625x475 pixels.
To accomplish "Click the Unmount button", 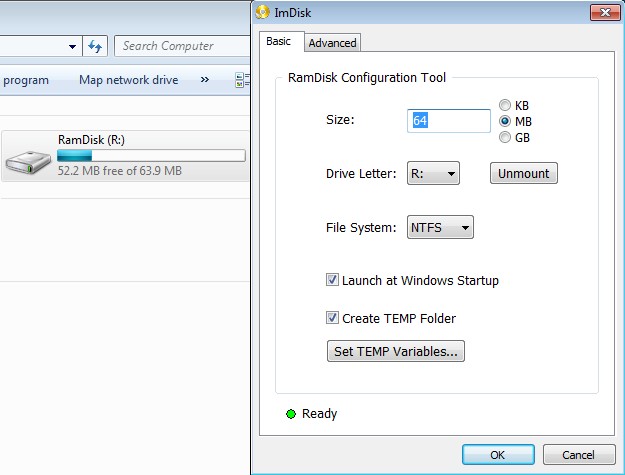I will click(523, 173).
